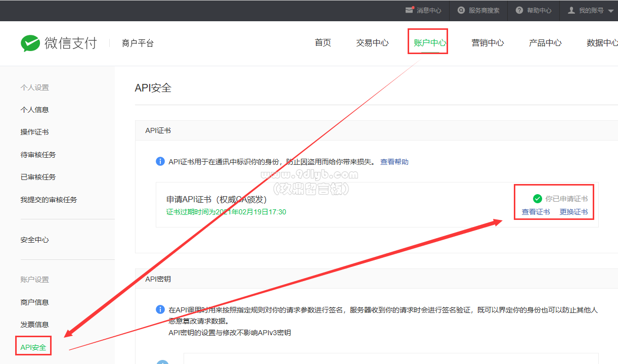Open 服务商搜索 link in the top bar
The image size is (618, 364).
[x=484, y=10]
